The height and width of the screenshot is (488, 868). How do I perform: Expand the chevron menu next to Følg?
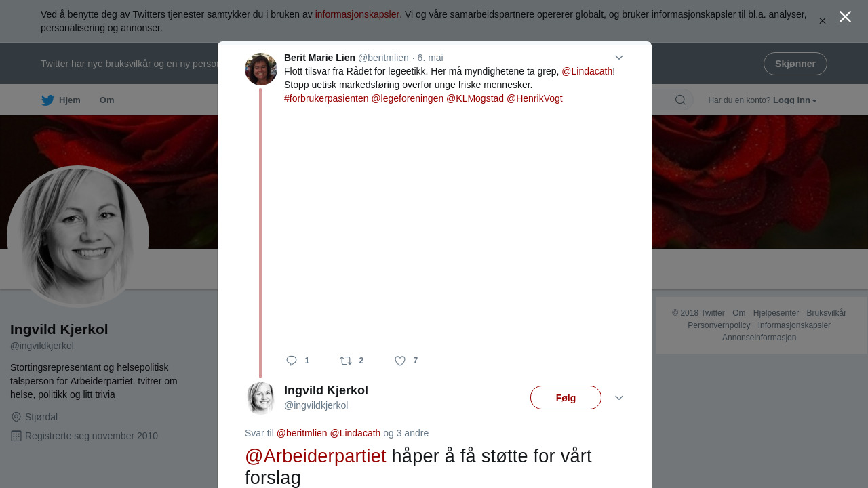pos(619,398)
